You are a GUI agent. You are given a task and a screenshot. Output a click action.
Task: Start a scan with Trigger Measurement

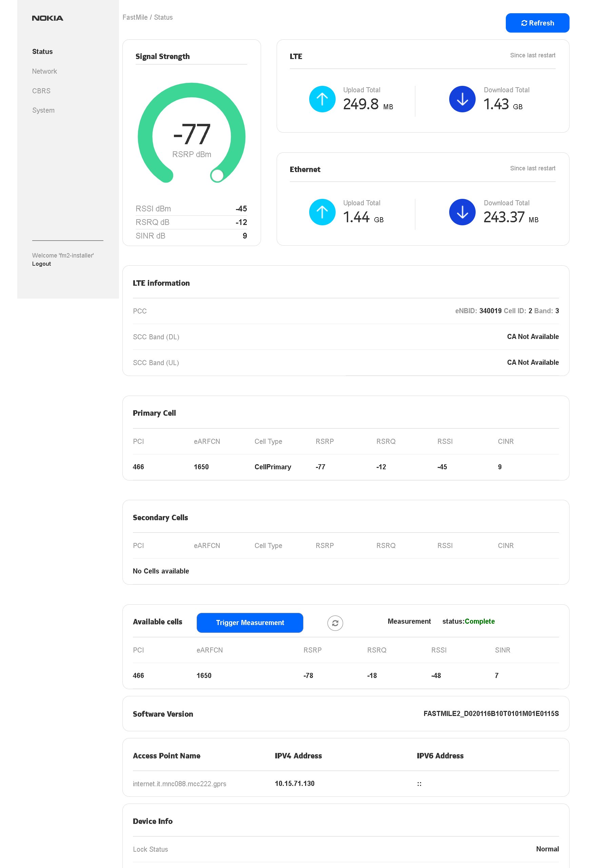[250, 622]
